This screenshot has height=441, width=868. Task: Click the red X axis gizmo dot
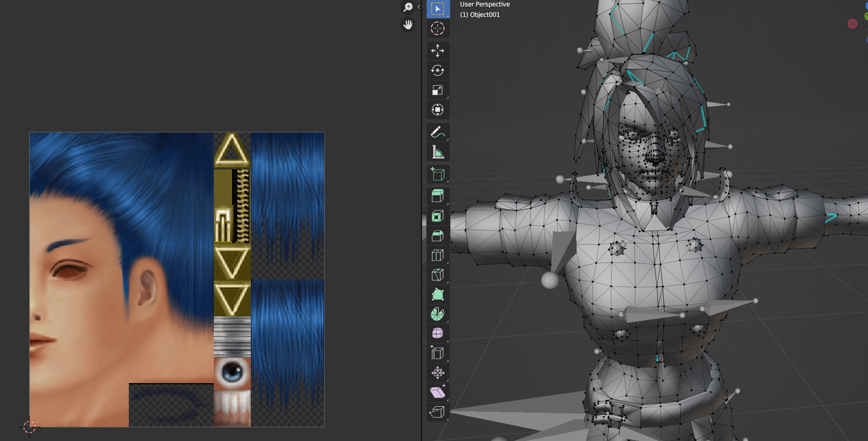pos(852,24)
